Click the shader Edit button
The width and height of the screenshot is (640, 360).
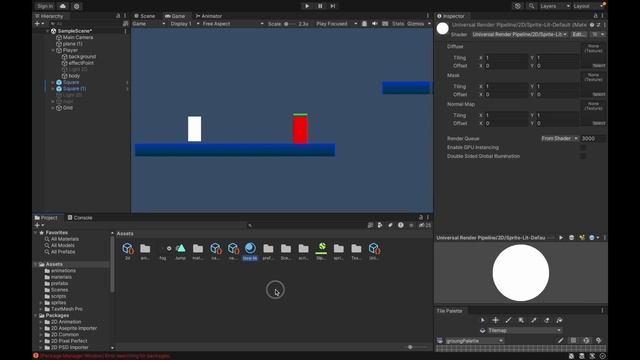(x=579, y=34)
